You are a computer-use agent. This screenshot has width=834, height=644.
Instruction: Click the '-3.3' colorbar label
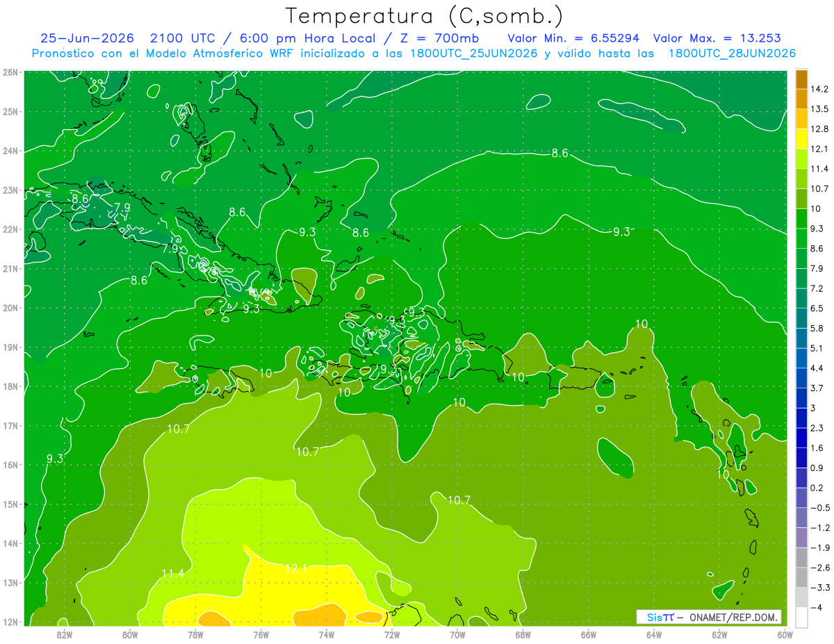820,588
